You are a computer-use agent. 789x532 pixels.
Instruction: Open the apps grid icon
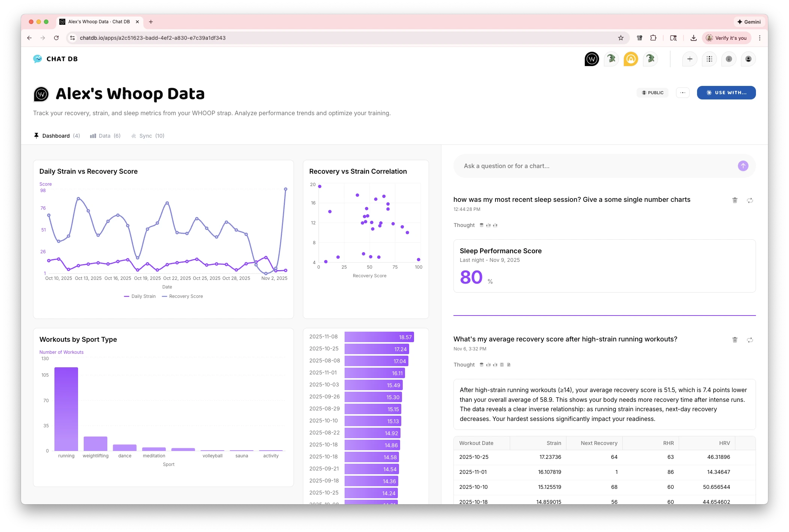point(709,59)
